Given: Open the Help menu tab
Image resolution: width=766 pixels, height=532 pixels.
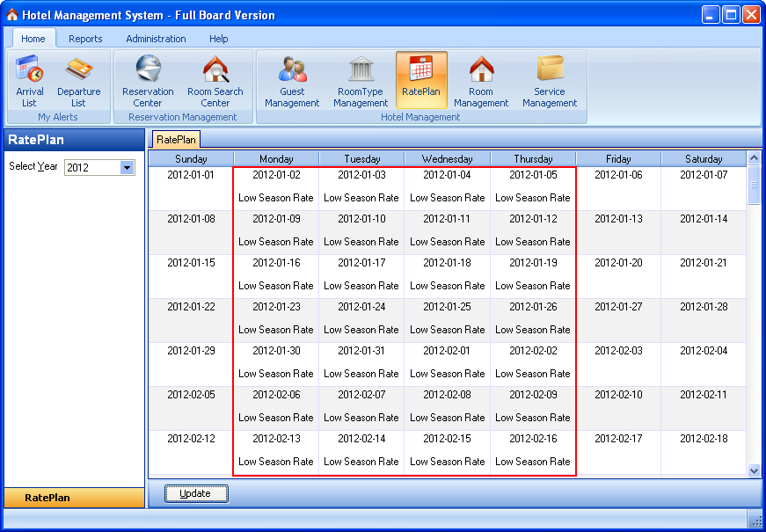Looking at the screenshot, I should [x=219, y=39].
